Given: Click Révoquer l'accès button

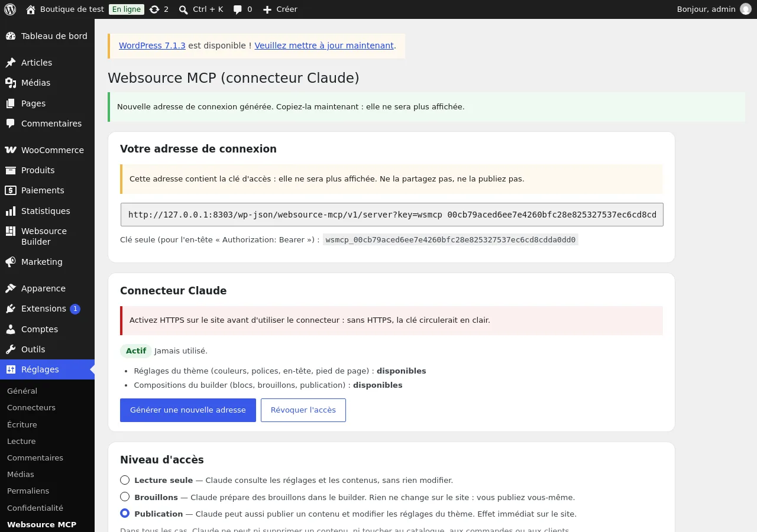Looking at the screenshot, I should coord(303,410).
